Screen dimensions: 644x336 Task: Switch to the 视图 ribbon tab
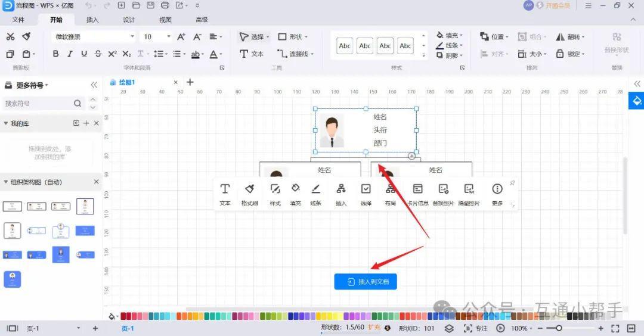165,20
